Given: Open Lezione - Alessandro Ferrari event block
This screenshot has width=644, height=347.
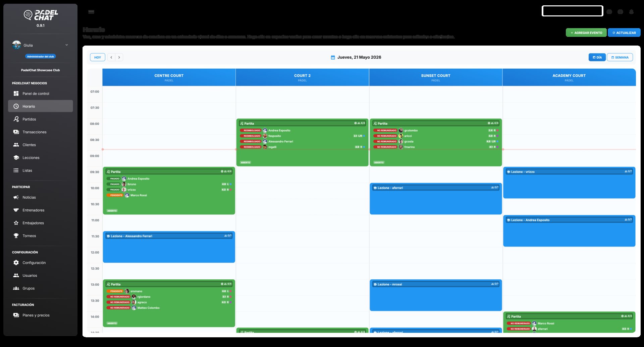Looking at the screenshot, I should tap(169, 247).
